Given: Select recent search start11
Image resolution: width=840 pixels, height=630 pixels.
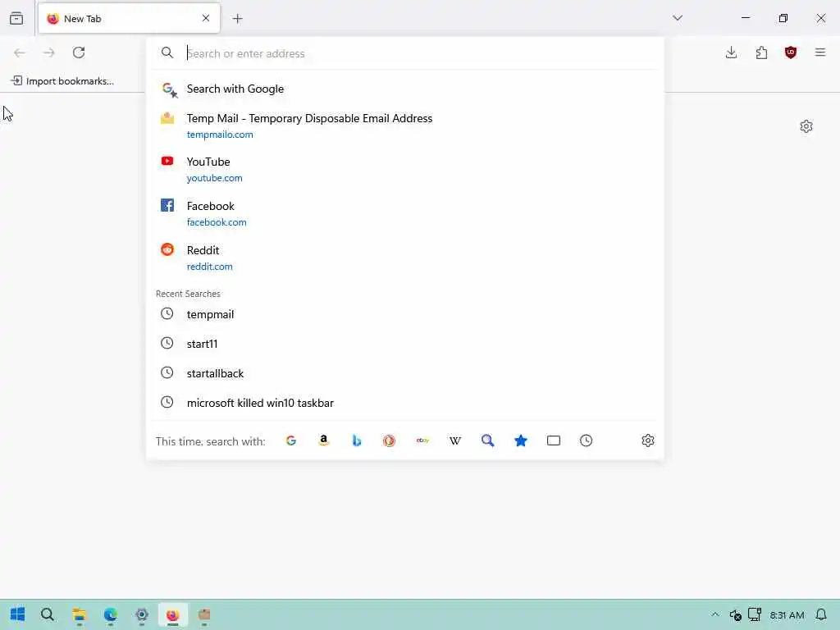Looking at the screenshot, I should tap(405, 344).
